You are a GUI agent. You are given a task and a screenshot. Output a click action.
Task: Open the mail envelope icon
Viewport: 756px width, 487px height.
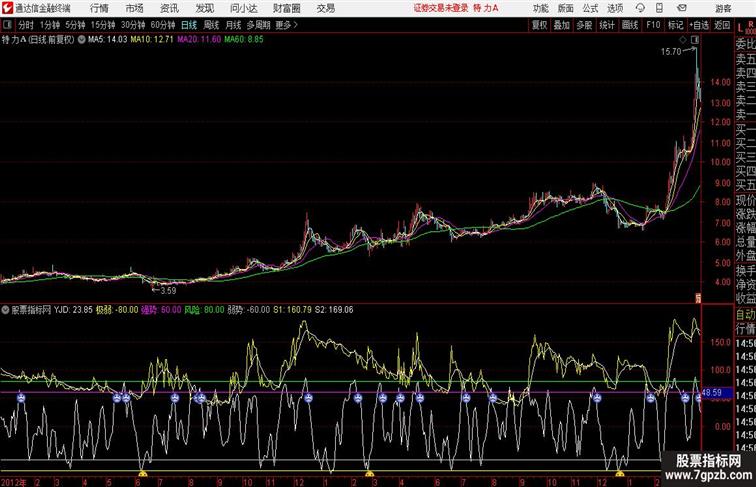coord(682,8)
